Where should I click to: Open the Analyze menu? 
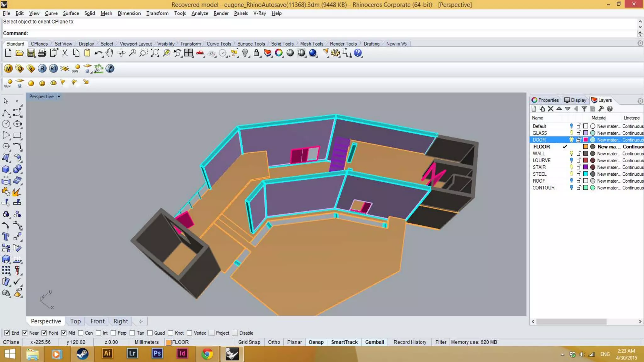[x=199, y=13]
